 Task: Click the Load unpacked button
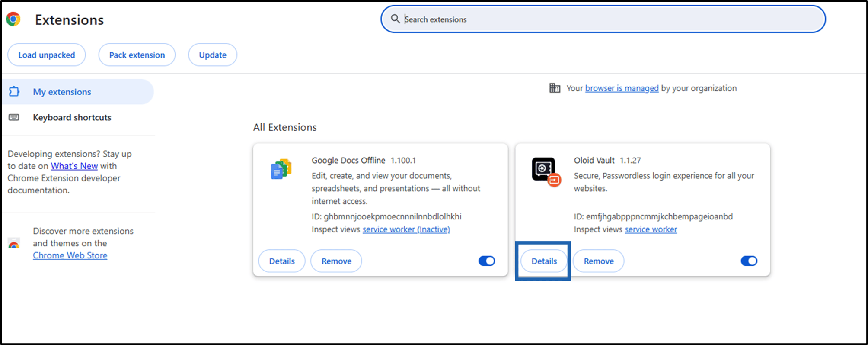47,55
